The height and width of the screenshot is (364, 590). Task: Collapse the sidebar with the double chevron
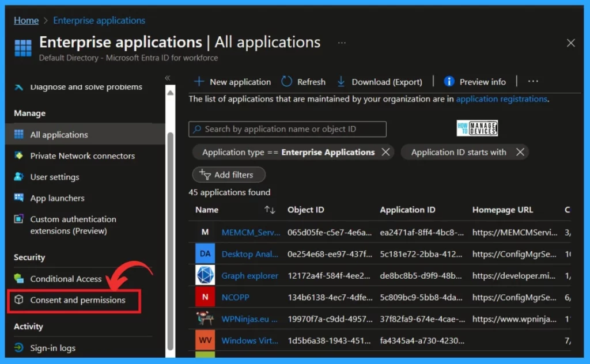click(168, 78)
